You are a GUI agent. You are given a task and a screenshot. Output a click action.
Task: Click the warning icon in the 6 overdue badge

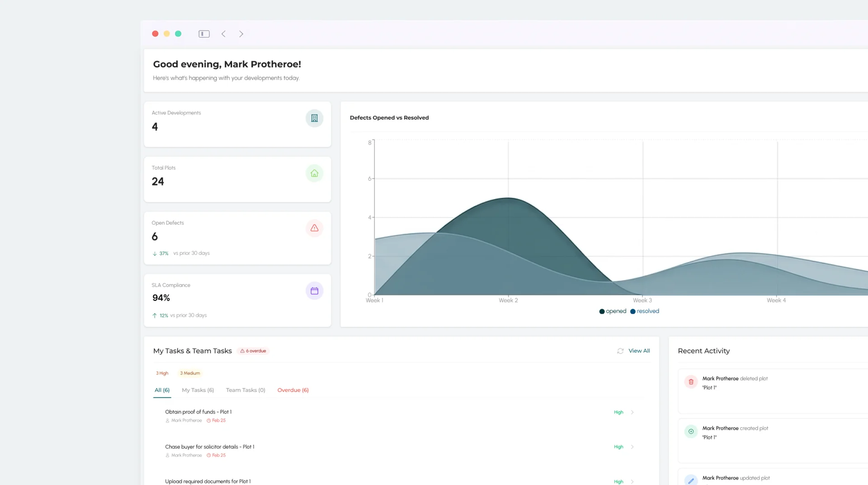[x=242, y=351]
